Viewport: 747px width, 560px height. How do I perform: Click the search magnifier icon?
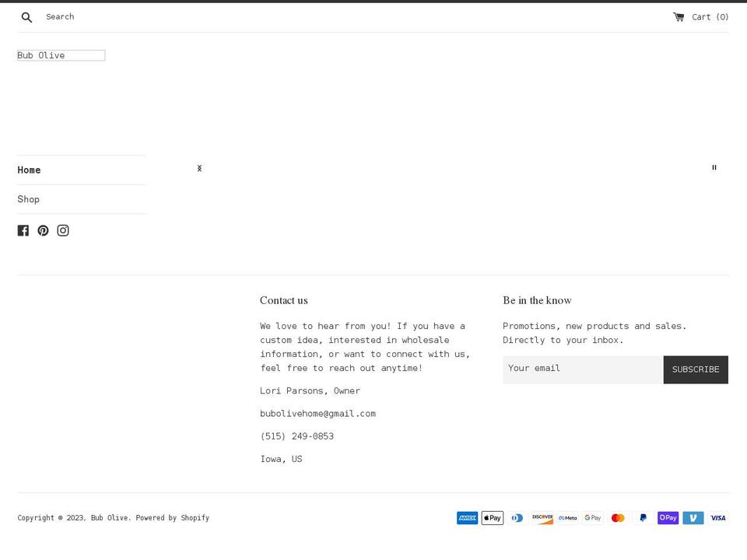coord(26,16)
